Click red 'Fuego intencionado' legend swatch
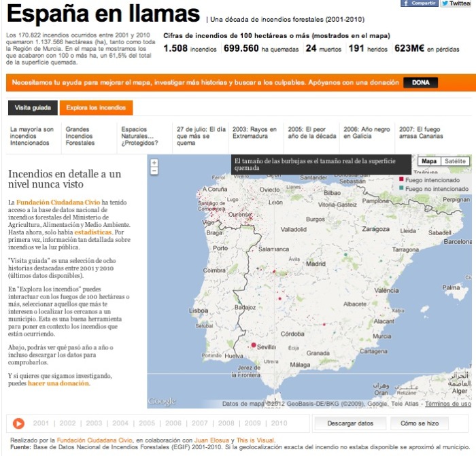The height and width of the screenshot is (456, 476). [x=401, y=179]
